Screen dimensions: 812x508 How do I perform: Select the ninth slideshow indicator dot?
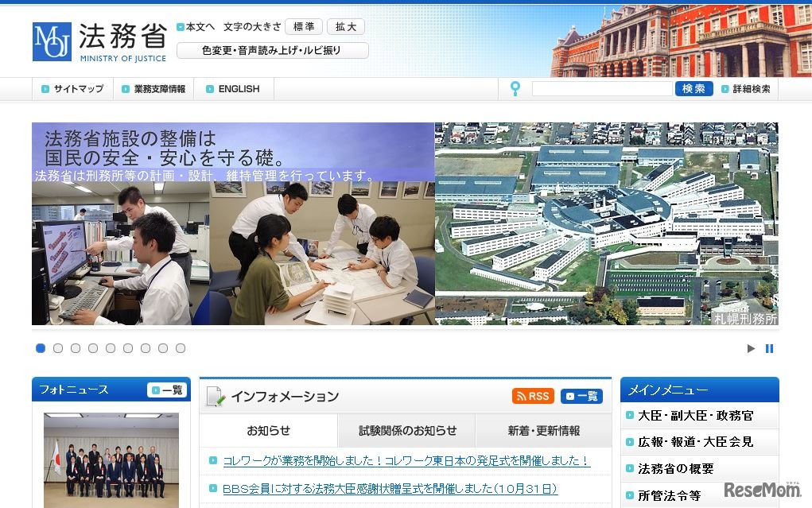pyautogui.click(x=181, y=348)
